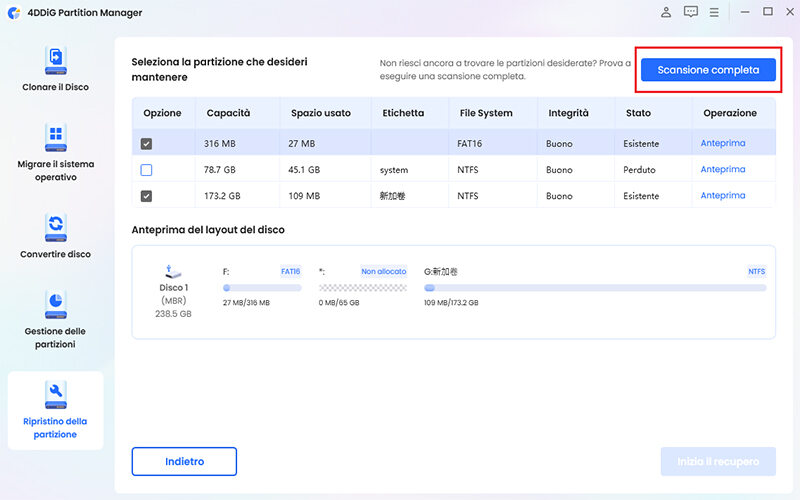Click the G: partition usage bar

[594, 288]
